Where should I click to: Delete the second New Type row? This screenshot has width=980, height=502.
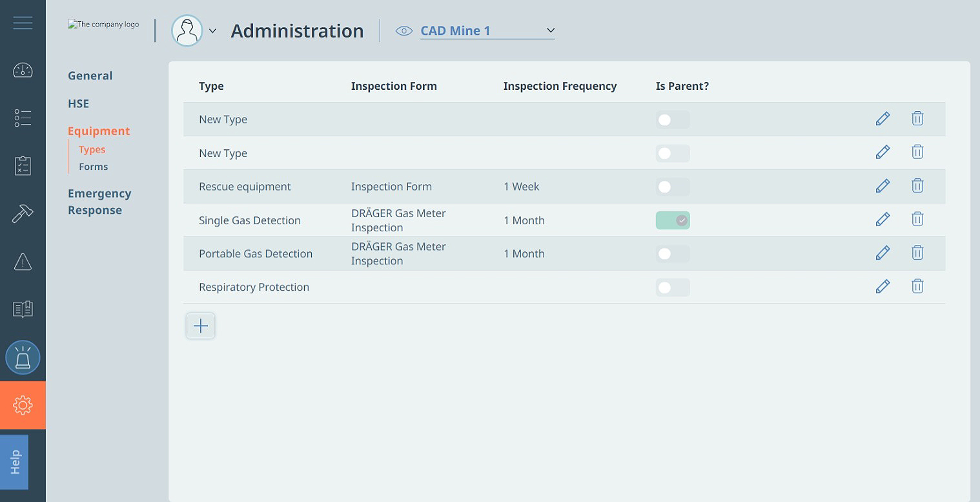click(x=917, y=152)
